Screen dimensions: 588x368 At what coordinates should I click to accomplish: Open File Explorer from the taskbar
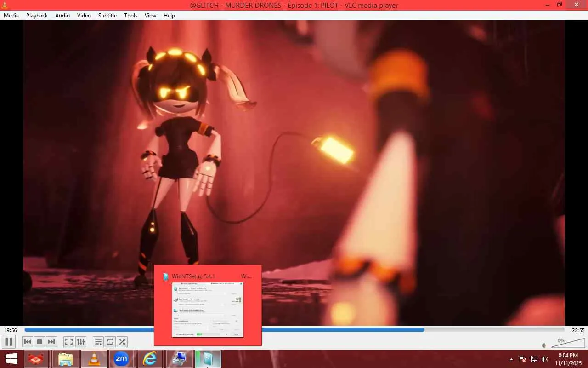[x=66, y=359]
